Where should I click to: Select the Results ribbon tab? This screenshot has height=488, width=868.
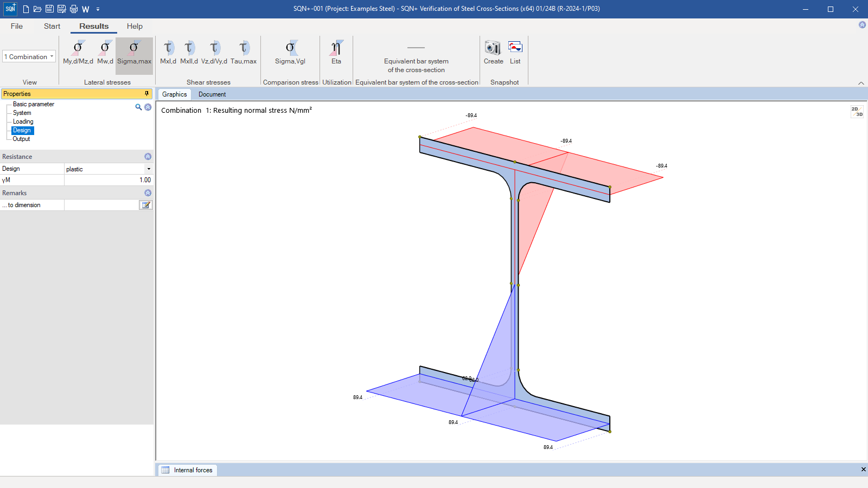pos(94,26)
